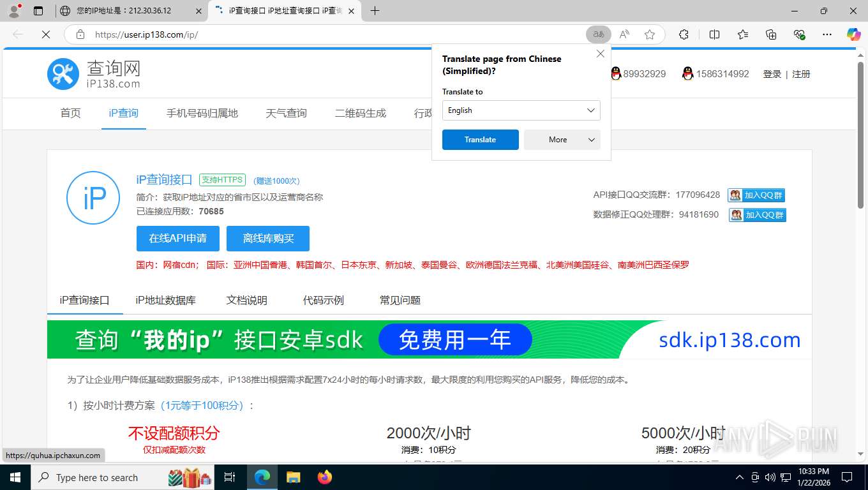Click the 支持HTTPS badge

pos(222,180)
